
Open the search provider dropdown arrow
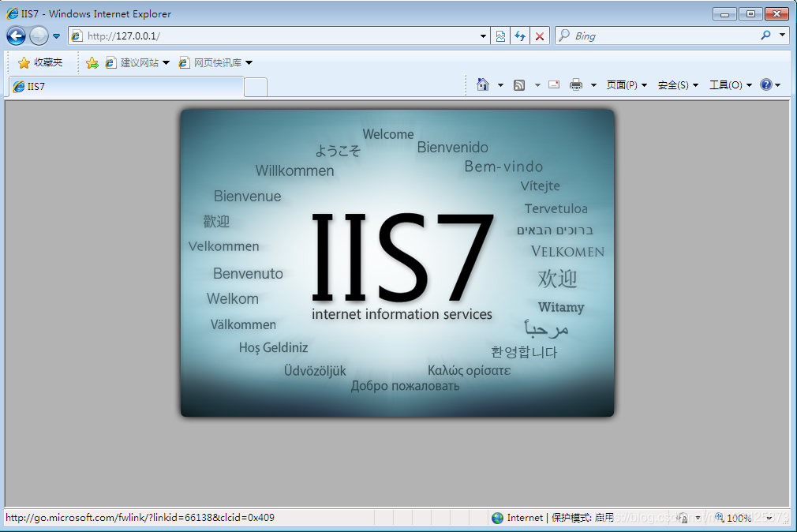point(782,36)
